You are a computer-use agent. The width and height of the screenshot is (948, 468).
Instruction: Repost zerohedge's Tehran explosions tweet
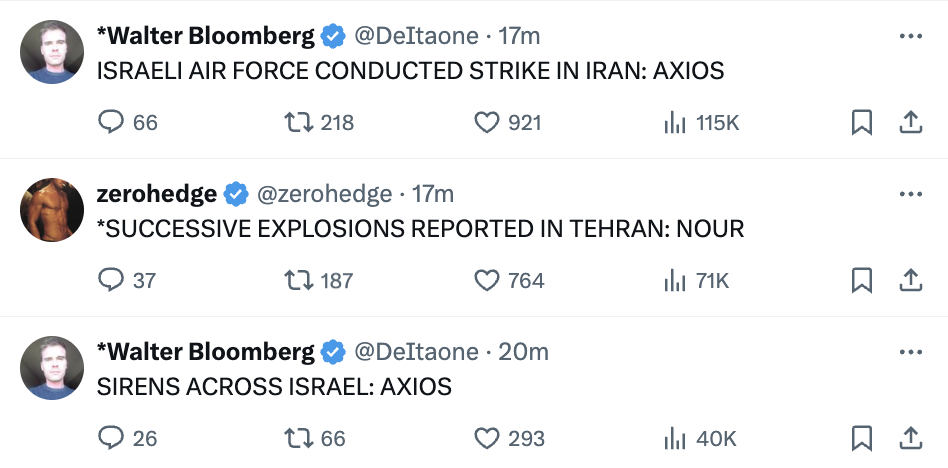click(x=297, y=281)
